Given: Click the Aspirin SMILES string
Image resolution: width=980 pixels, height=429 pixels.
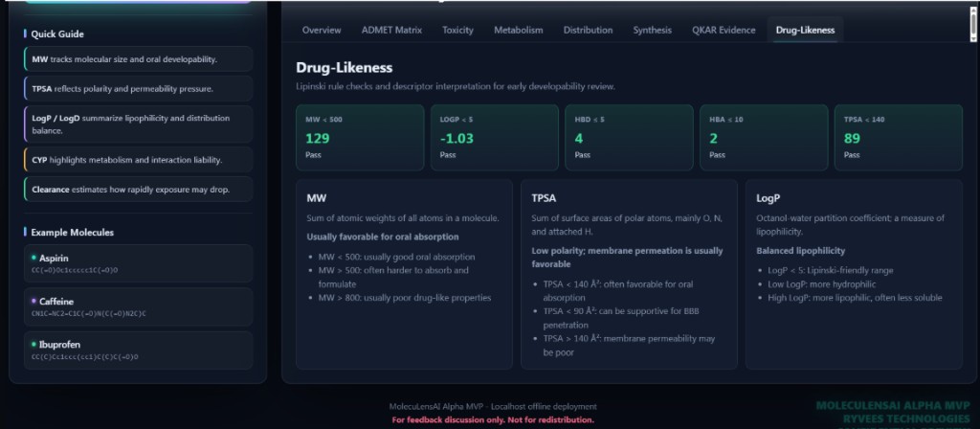Looking at the screenshot, I should pos(75,270).
